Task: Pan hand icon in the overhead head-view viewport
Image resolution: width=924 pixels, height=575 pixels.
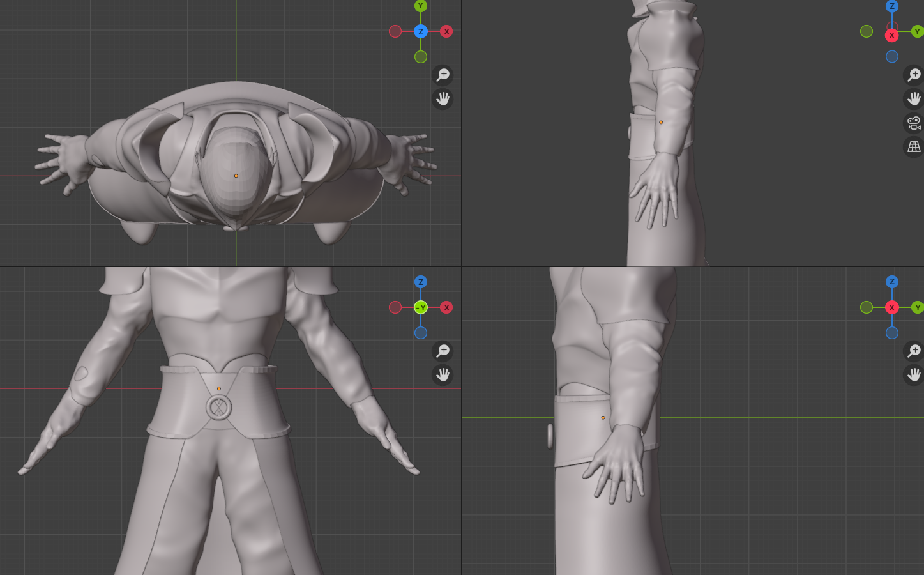Action: pos(443,99)
